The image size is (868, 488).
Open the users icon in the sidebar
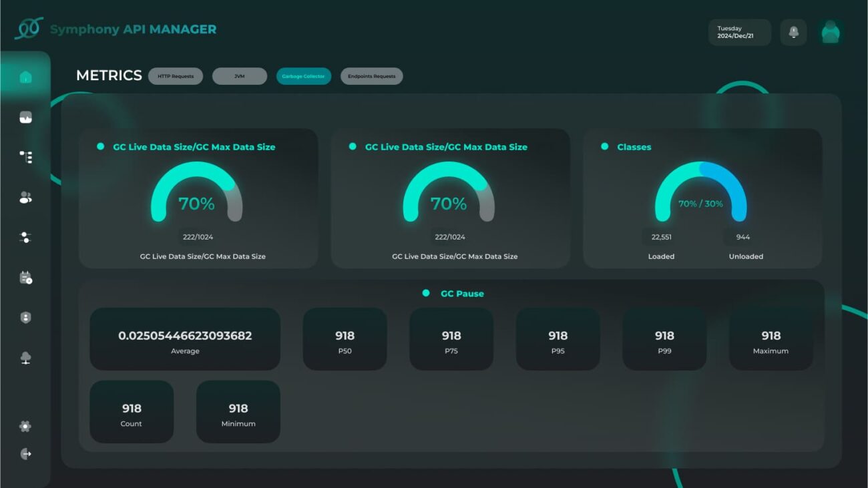25,198
